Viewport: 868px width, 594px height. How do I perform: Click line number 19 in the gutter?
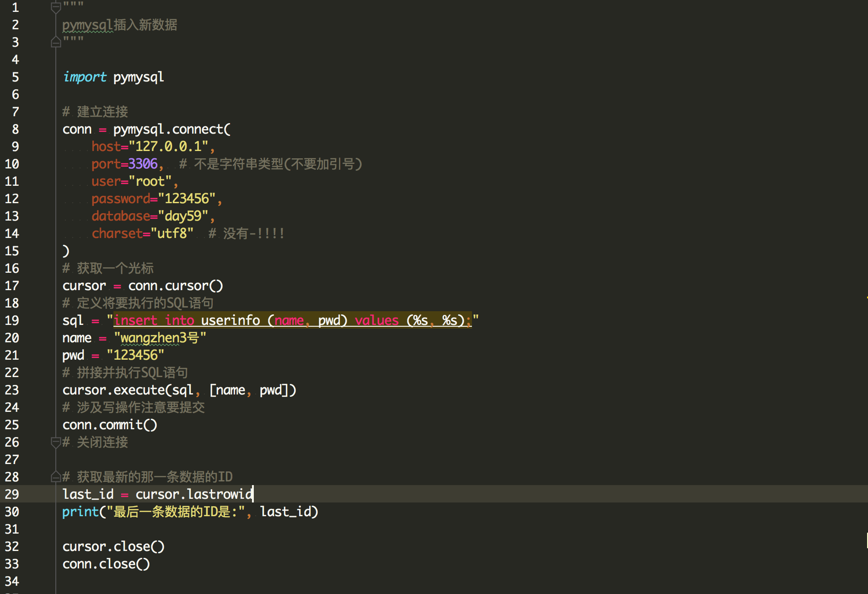click(12, 320)
